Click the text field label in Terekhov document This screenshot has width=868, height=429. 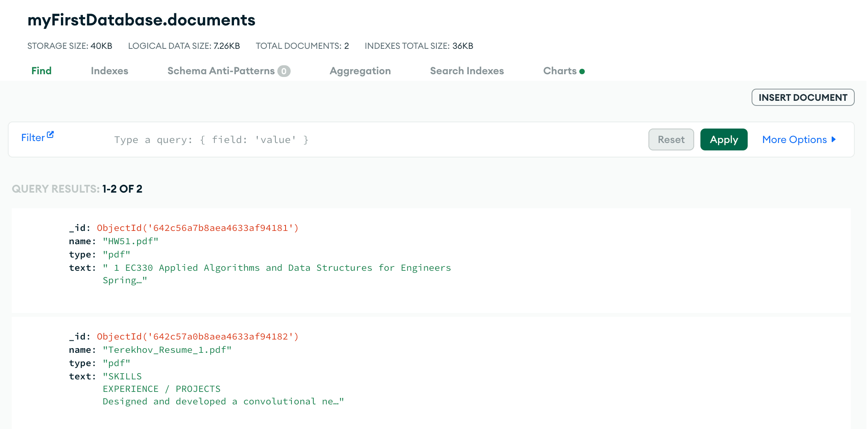82,376
